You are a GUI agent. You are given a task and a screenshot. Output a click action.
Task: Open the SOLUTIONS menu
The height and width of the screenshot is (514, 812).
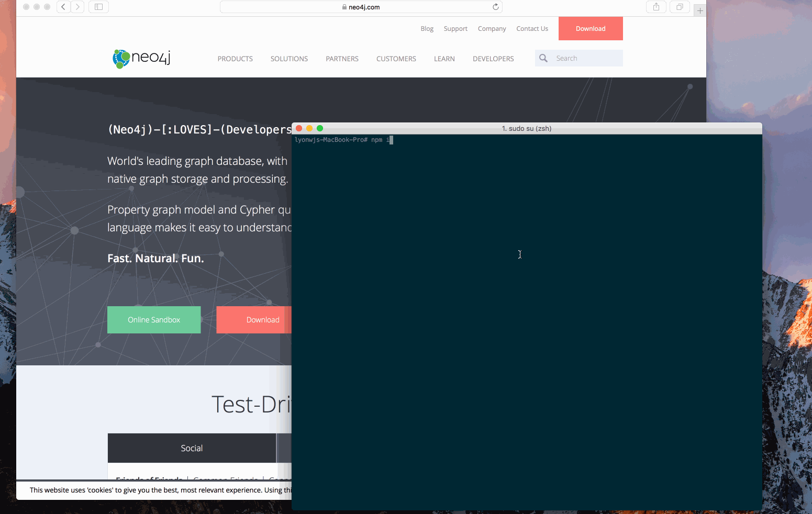pos(289,59)
